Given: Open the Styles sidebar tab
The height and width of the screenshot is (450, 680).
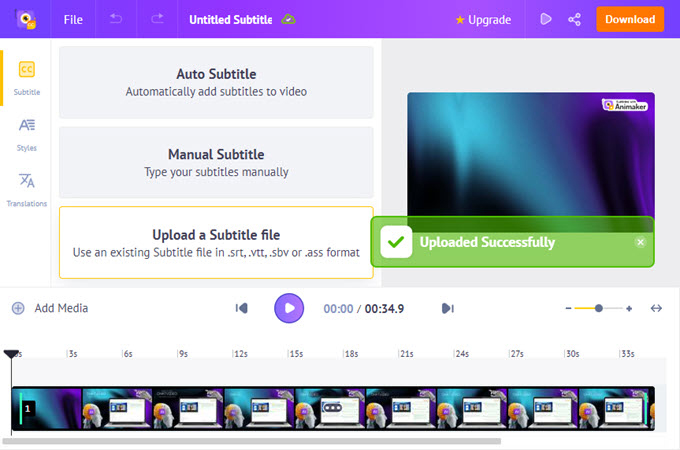Looking at the screenshot, I should tap(27, 133).
